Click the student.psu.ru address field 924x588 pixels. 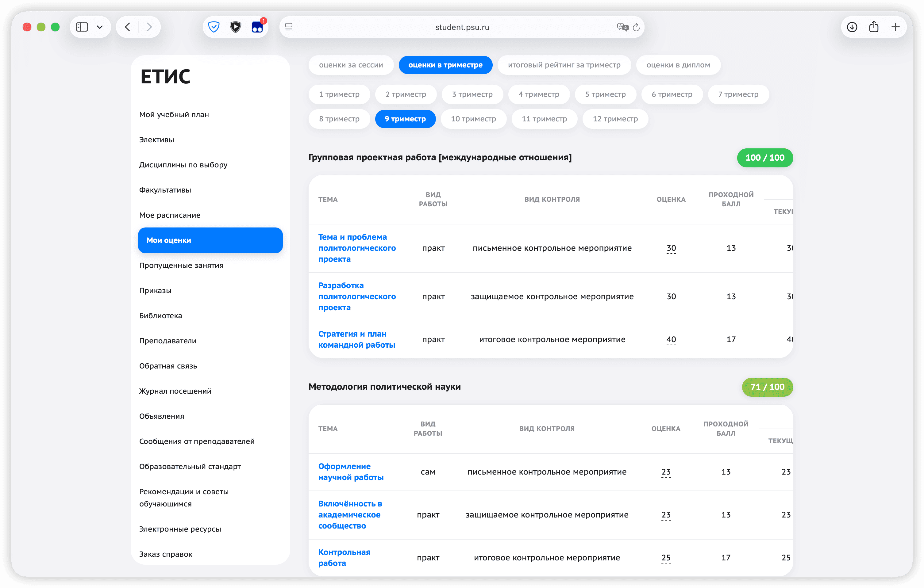tap(462, 27)
